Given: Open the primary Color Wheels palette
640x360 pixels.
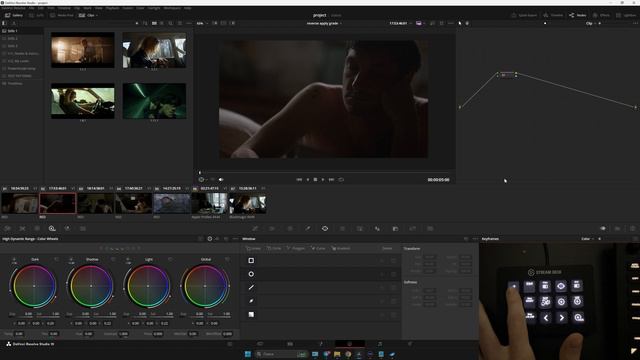Looking at the screenshot, I should (x=37, y=229).
